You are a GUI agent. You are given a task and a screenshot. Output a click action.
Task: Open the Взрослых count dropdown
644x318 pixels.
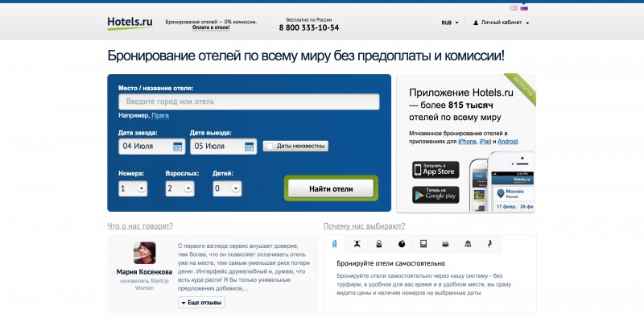[180, 188]
